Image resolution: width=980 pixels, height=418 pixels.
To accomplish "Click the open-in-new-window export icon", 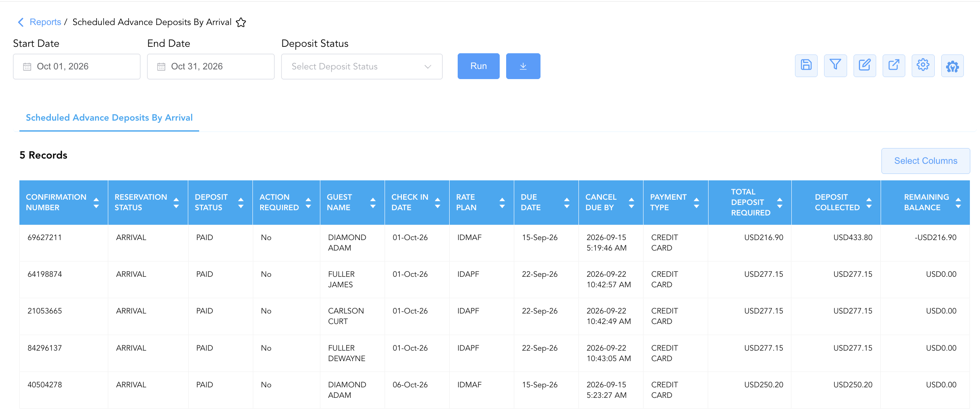I will point(894,66).
